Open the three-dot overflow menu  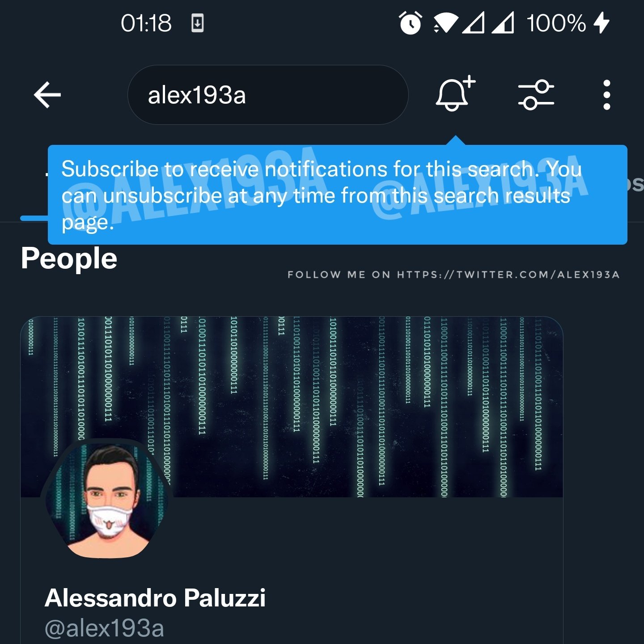click(x=606, y=95)
